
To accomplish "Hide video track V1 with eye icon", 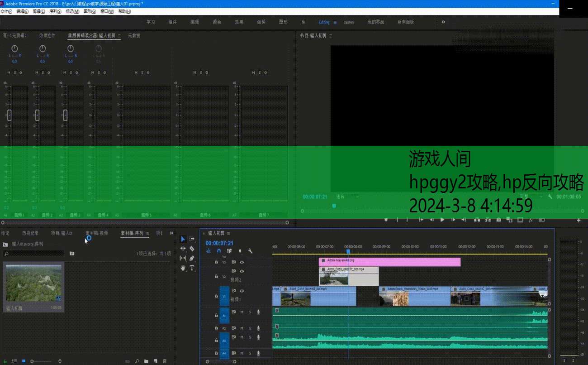I will click(x=242, y=291).
